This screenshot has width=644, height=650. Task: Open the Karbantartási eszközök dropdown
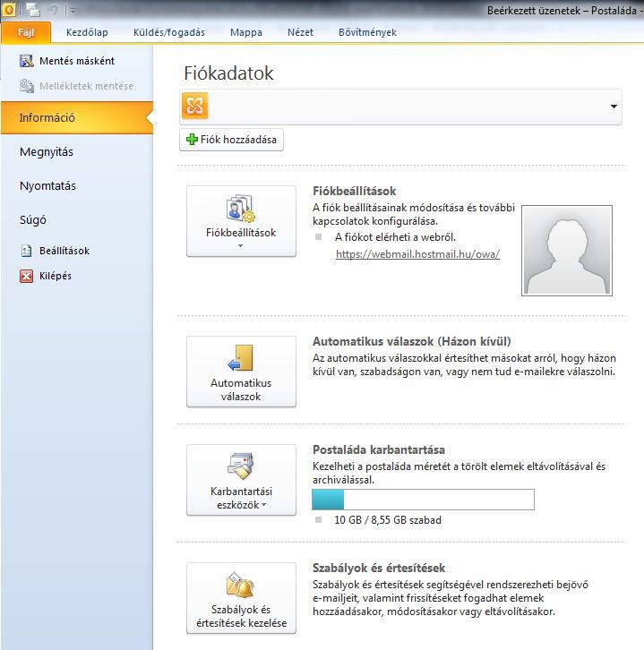[241, 480]
